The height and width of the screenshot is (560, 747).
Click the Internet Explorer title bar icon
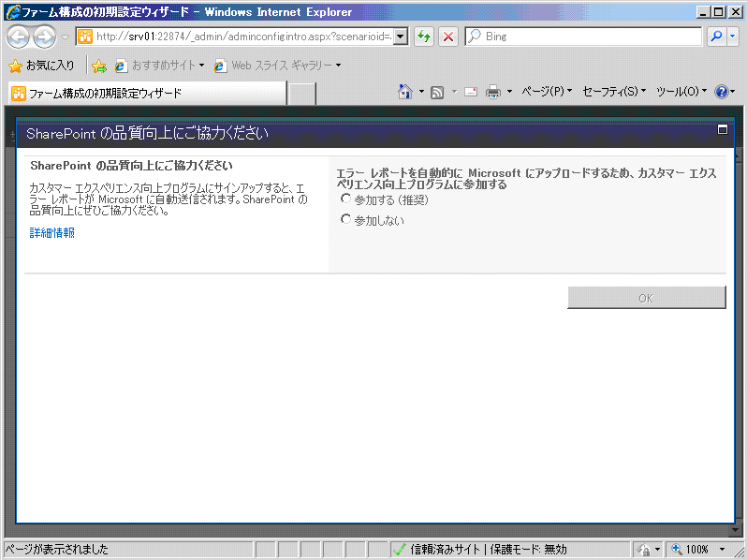click(x=13, y=12)
